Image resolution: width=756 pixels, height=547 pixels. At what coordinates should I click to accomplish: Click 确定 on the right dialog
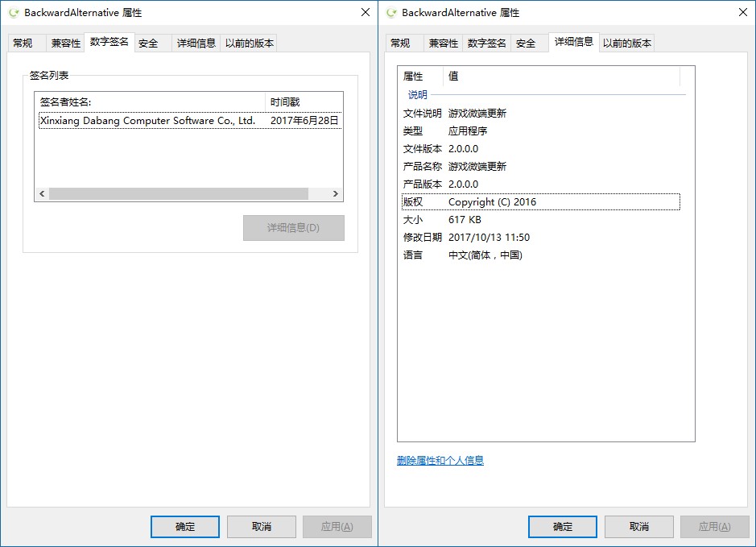[x=562, y=526]
